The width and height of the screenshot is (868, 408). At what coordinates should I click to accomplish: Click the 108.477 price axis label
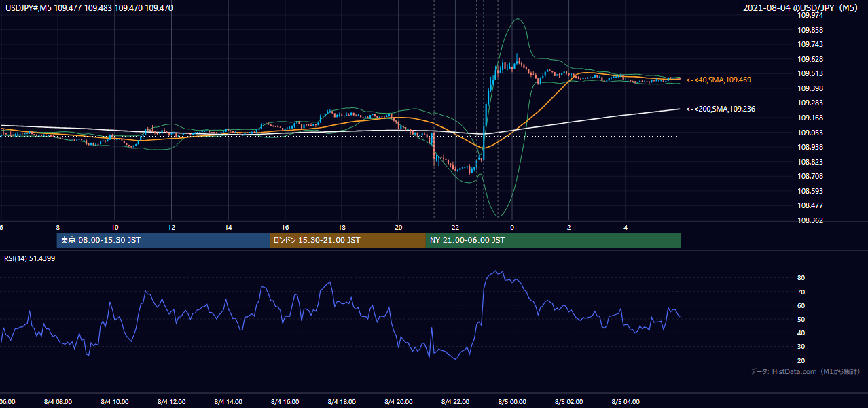click(x=810, y=205)
